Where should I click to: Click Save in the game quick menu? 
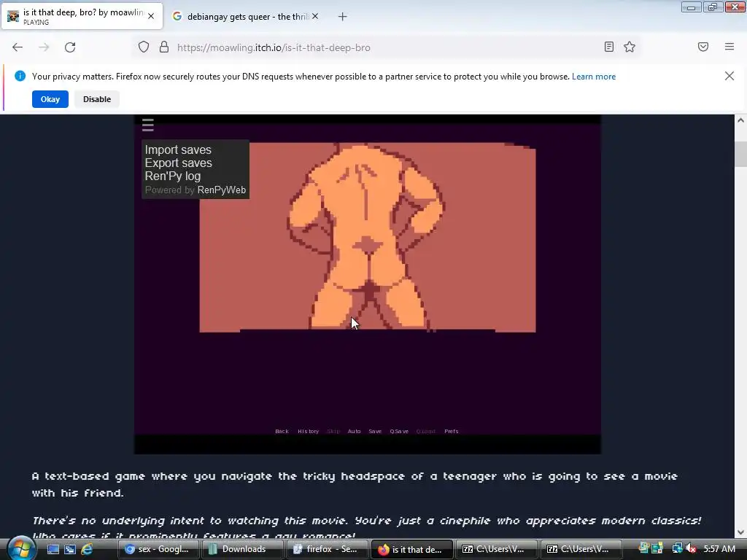pos(375,432)
